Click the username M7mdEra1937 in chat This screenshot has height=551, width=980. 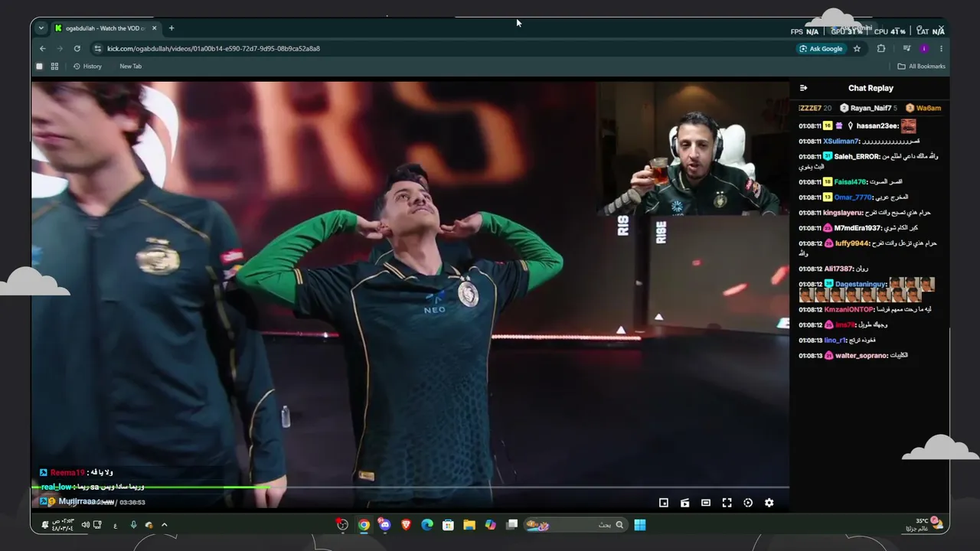pos(858,228)
